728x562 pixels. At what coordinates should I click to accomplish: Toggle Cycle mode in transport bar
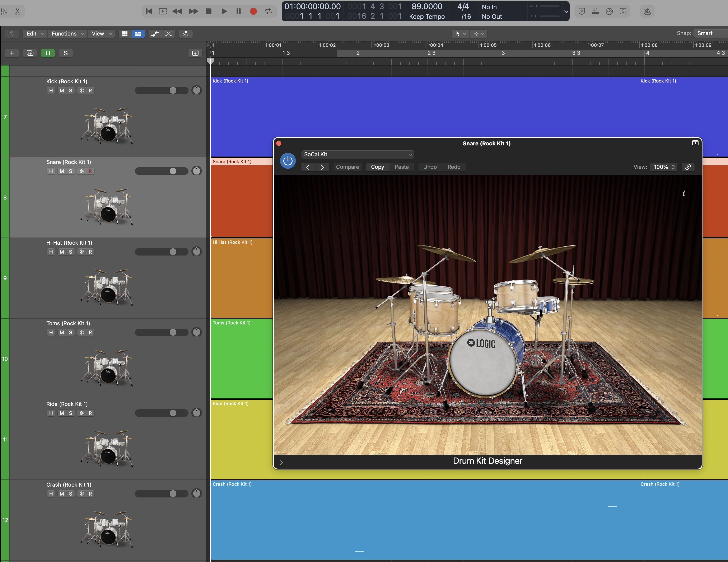tap(269, 11)
